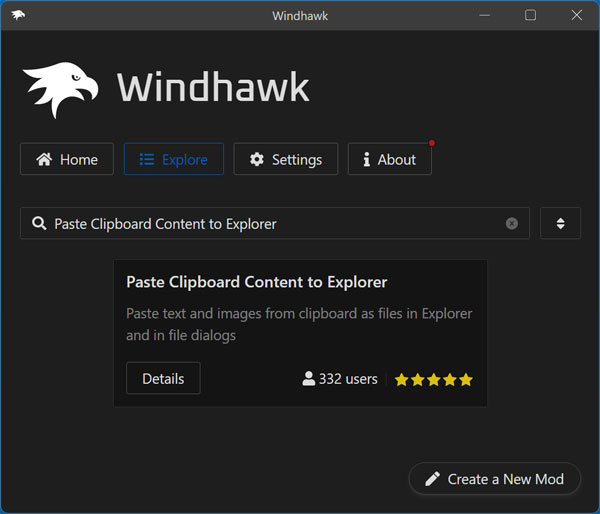Screen dimensions: 600x514
Task: Click the five-star rating of the mod
Action: tap(434, 380)
